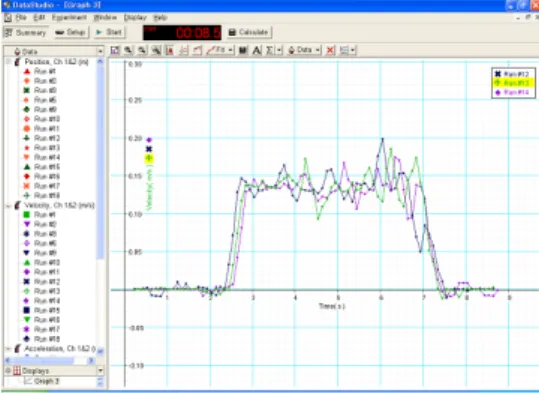Click the Velocity (m/s) y-axis label
This screenshot has height=393, width=539.
(x=149, y=187)
